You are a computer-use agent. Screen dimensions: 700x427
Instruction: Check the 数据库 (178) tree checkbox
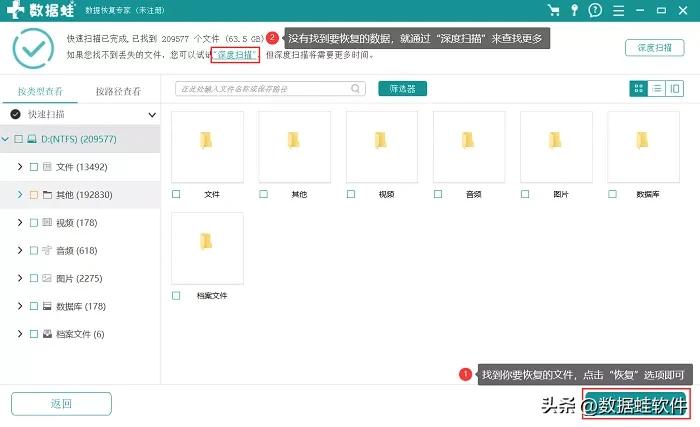(x=33, y=306)
